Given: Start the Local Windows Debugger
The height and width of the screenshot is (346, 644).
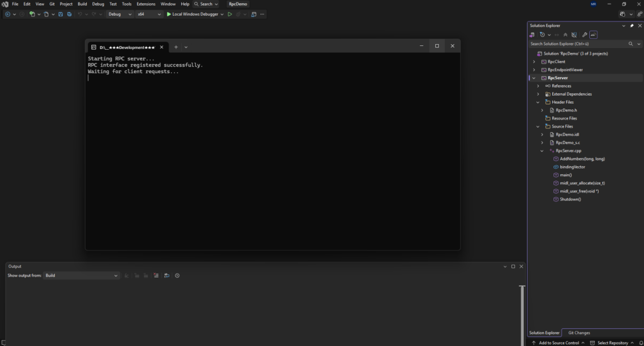Looking at the screenshot, I should [x=192, y=14].
